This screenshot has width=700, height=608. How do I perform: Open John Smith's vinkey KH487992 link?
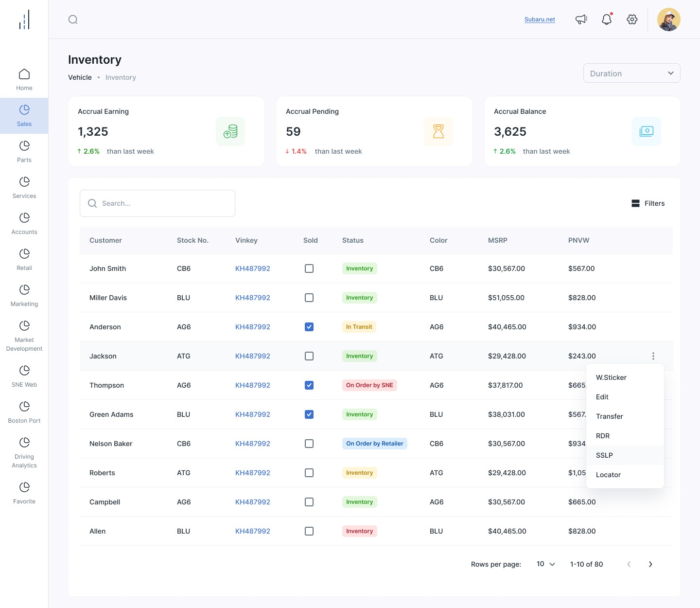tap(253, 268)
